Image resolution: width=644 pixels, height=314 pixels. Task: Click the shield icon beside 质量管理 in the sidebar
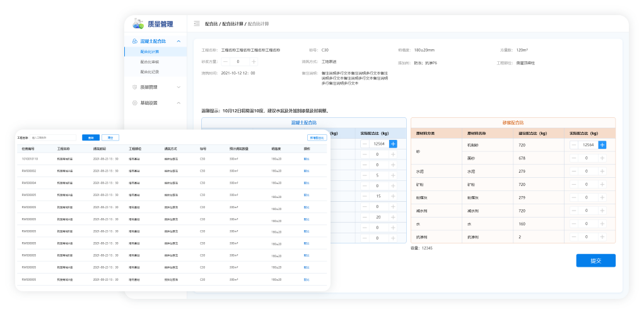(134, 88)
